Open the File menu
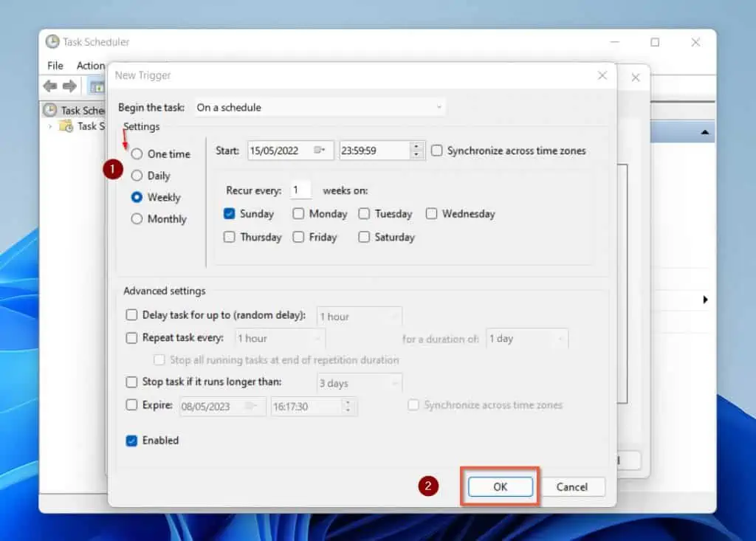This screenshot has height=541, width=756. point(55,65)
